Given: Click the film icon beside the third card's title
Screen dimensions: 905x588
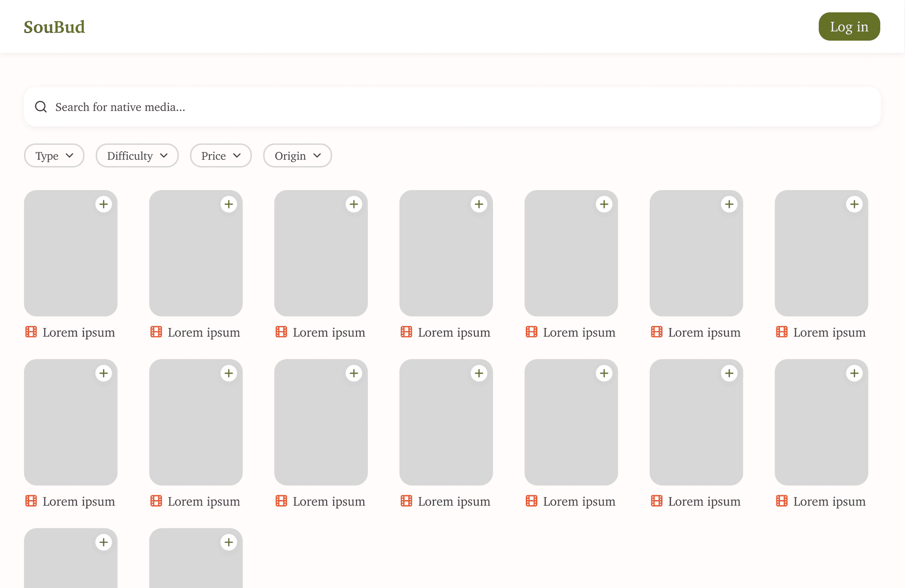Looking at the screenshot, I should (x=281, y=332).
